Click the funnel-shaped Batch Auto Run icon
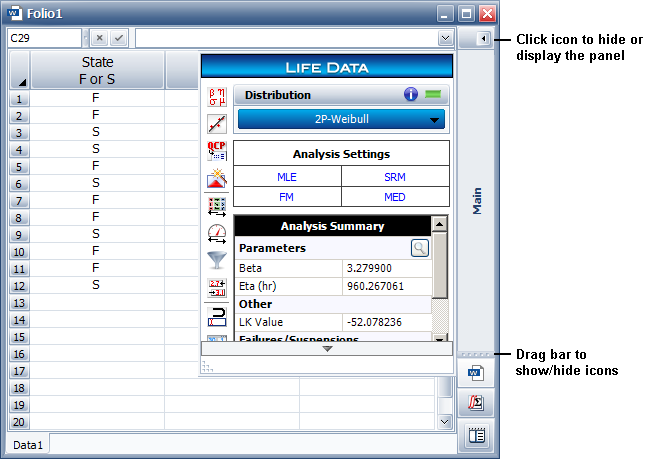The width and height of the screenshot is (646, 459). pyautogui.click(x=216, y=260)
